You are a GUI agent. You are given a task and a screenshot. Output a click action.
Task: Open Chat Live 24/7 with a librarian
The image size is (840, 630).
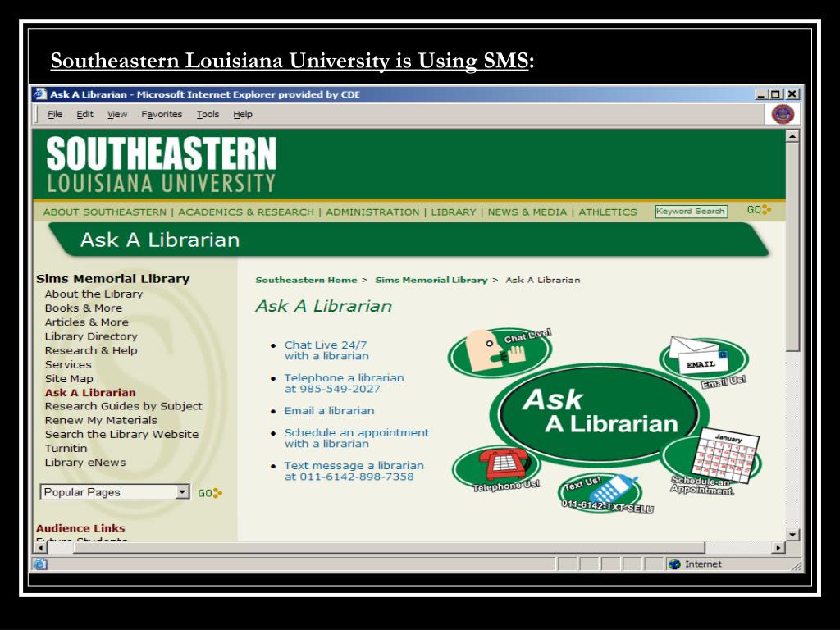[x=326, y=350]
